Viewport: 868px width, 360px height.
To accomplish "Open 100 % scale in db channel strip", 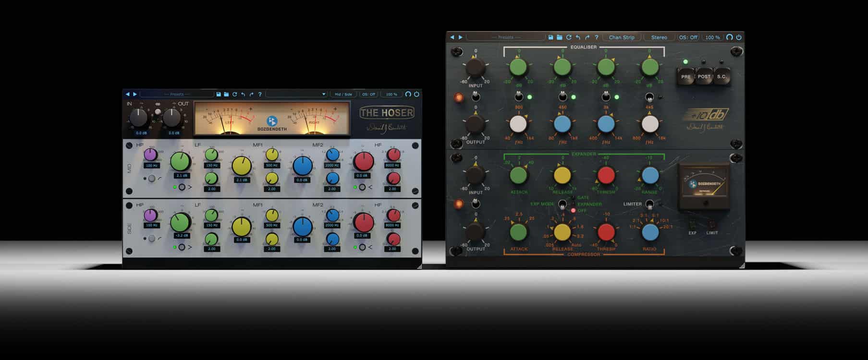I will pyautogui.click(x=713, y=37).
